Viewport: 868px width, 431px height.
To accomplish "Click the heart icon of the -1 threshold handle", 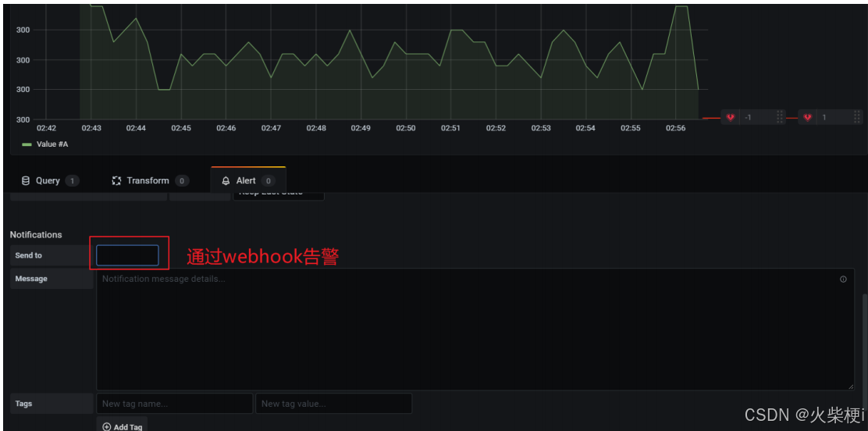I will tap(730, 117).
